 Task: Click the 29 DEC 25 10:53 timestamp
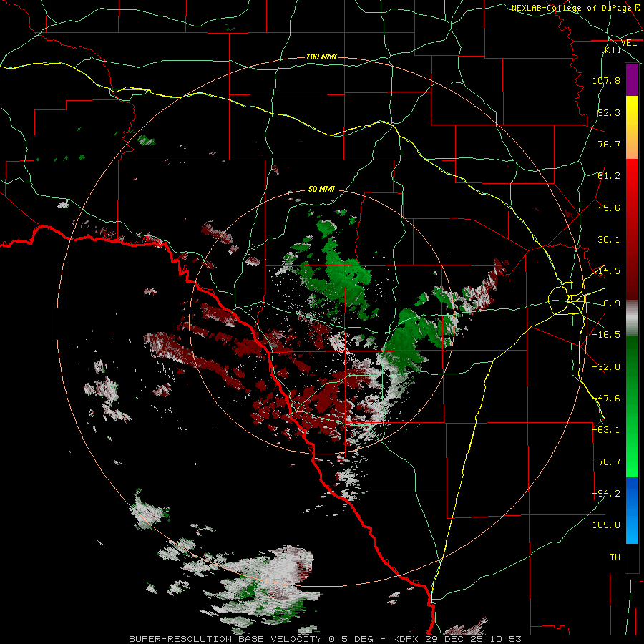click(473, 639)
